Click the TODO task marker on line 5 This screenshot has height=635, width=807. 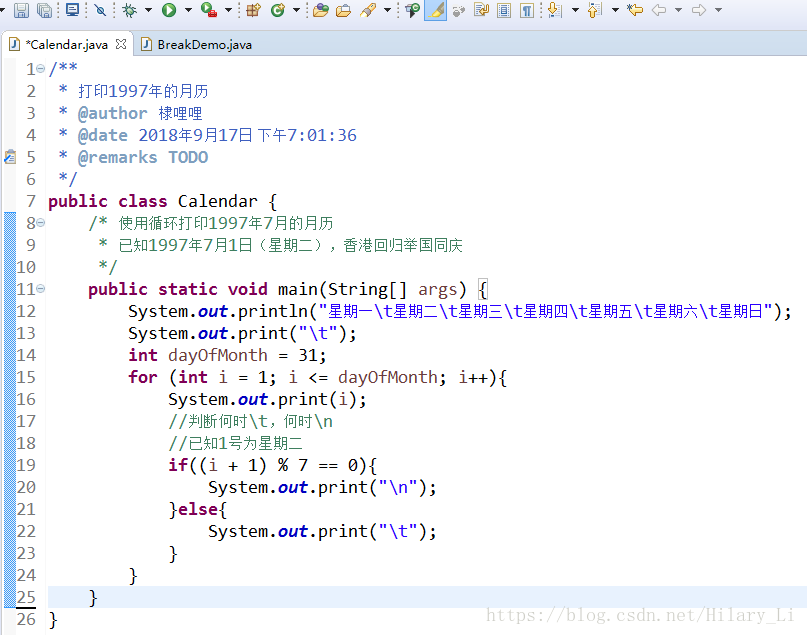coord(10,156)
